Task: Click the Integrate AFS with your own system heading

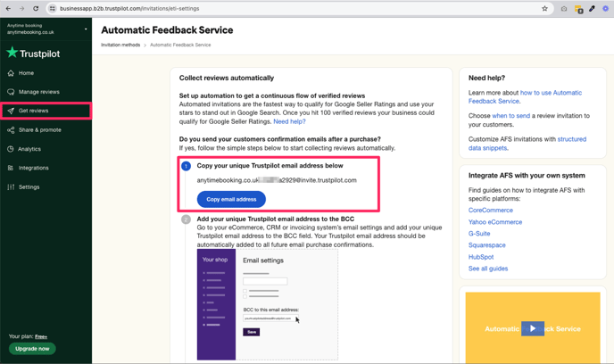Action: (x=527, y=176)
